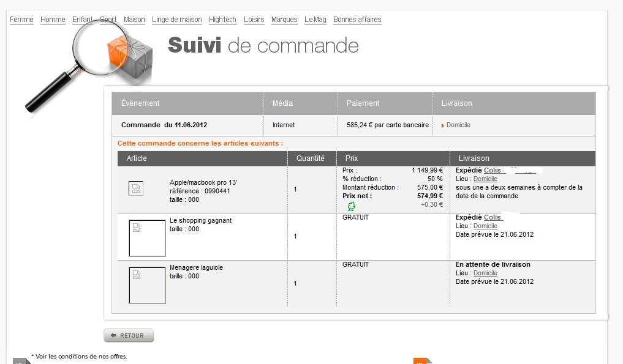Click Menagere laguiole product thumbnail
Viewport: 623px width, 364px height.
click(x=147, y=286)
